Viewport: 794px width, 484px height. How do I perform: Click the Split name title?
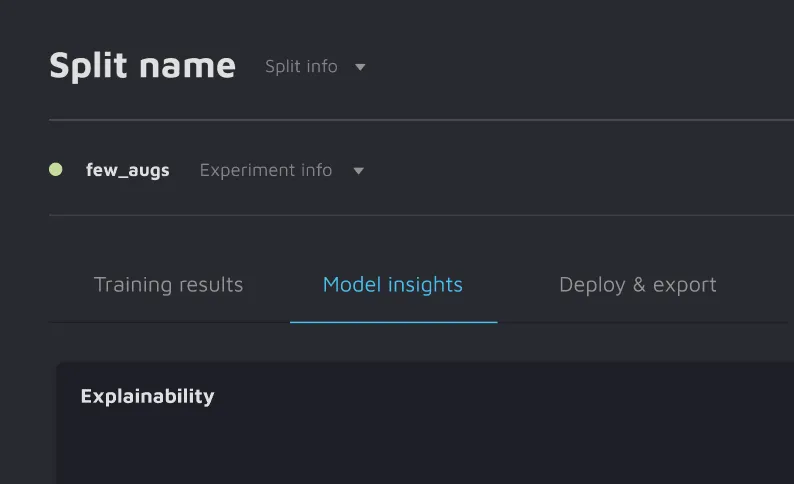[x=142, y=66]
